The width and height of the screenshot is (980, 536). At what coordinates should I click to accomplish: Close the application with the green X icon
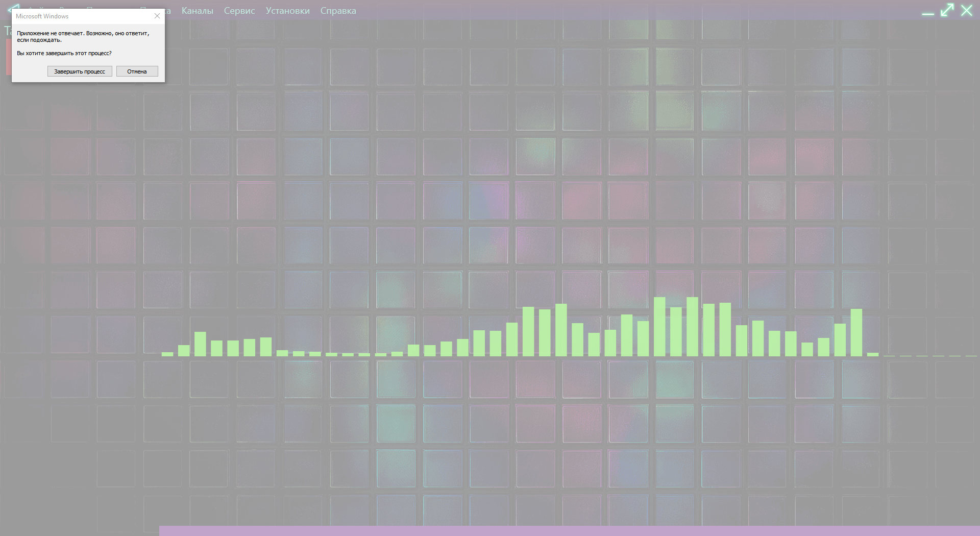pyautogui.click(x=967, y=10)
